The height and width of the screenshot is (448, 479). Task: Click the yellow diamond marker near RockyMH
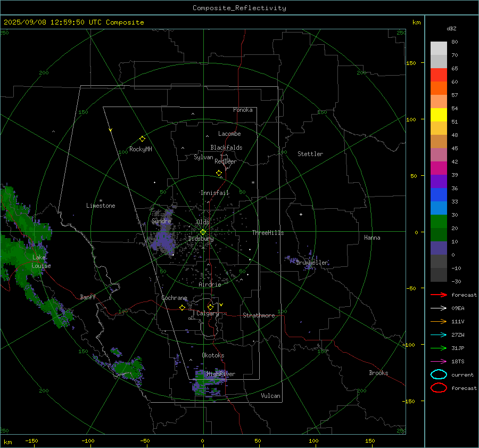142,139
